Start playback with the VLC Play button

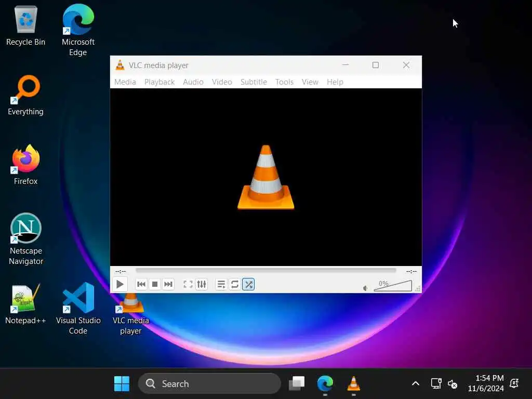pyautogui.click(x=120, y=284)
